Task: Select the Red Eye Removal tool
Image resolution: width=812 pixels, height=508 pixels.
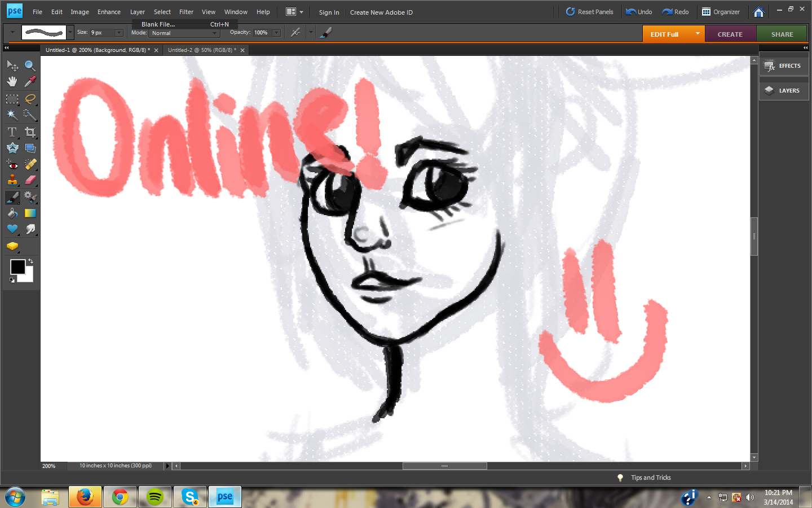Action: [x=12, y=165]
